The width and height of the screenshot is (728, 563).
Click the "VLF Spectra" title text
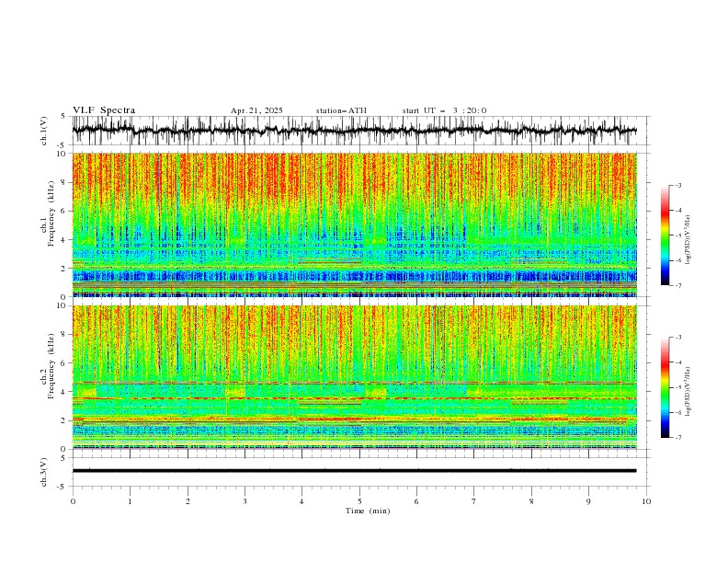pos(104,110)
